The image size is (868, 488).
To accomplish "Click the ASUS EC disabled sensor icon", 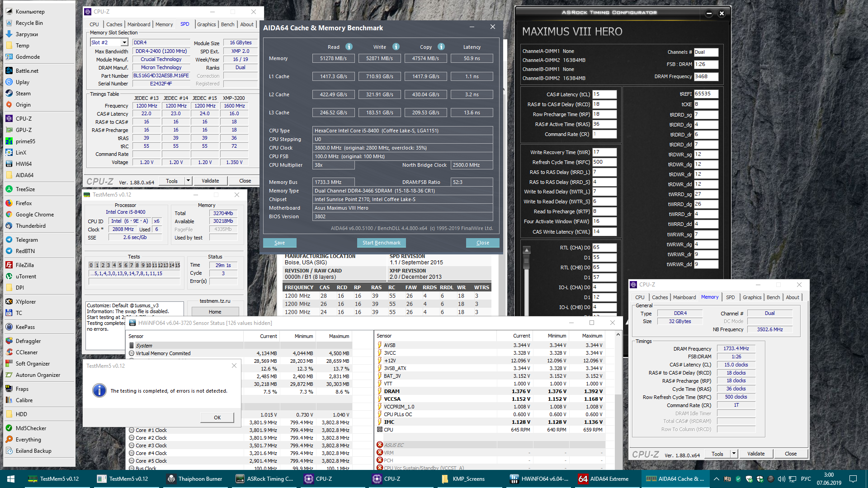I will tap(380, 445).
